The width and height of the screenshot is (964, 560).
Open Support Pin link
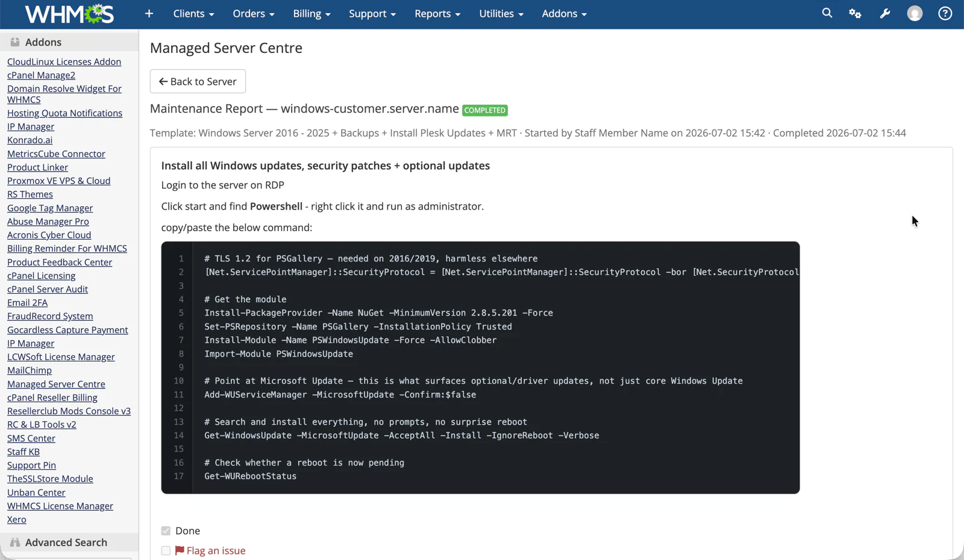click(x=31, y=465)
